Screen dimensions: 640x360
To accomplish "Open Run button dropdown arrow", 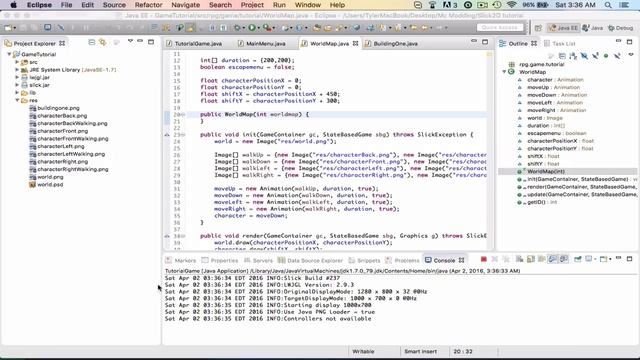I will [258, 28].
